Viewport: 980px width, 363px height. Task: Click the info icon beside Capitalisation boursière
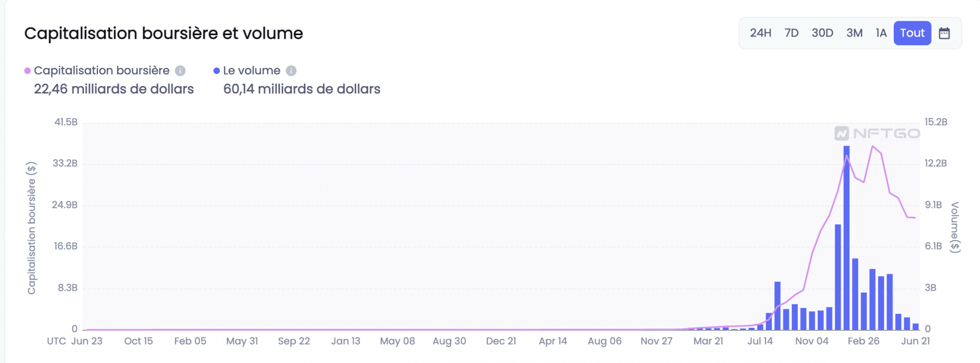pyautogui.click(x=180, y=71)
